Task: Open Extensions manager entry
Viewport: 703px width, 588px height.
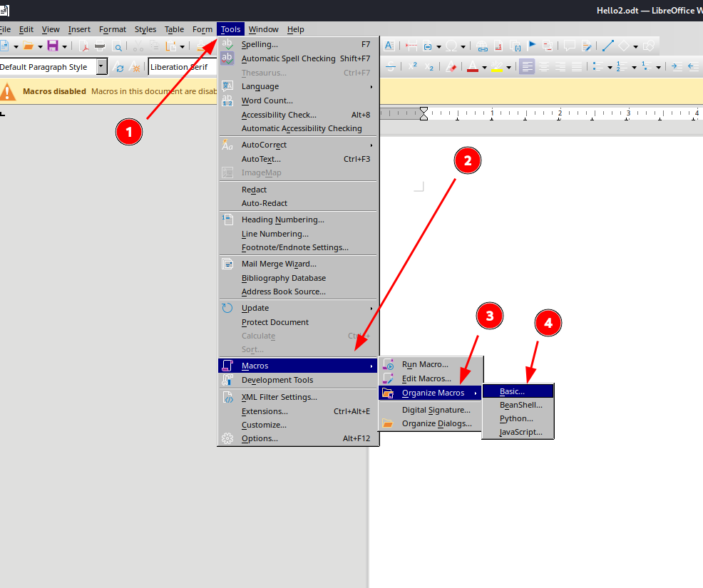Action: 299,411
